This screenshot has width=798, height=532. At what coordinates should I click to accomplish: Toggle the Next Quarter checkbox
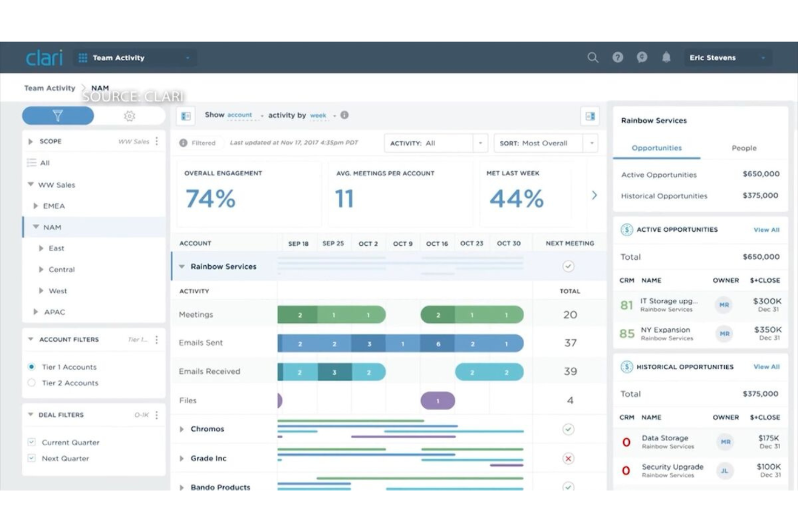point(32,458)
